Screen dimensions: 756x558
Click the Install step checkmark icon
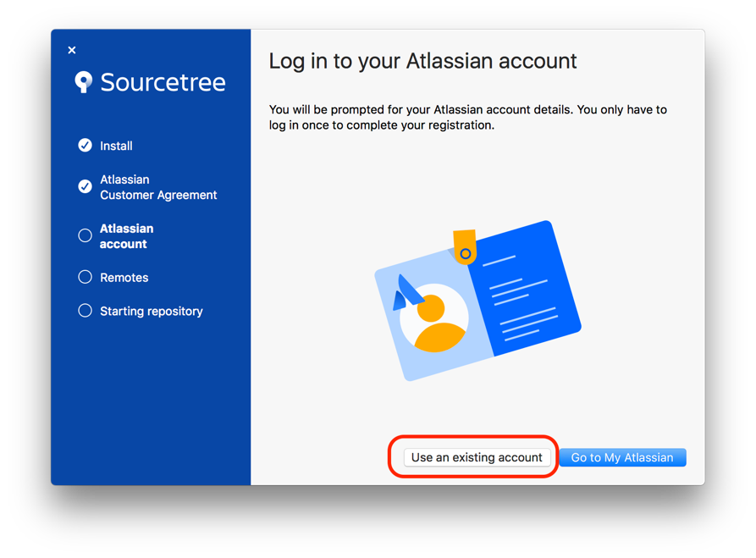point(85,146)
